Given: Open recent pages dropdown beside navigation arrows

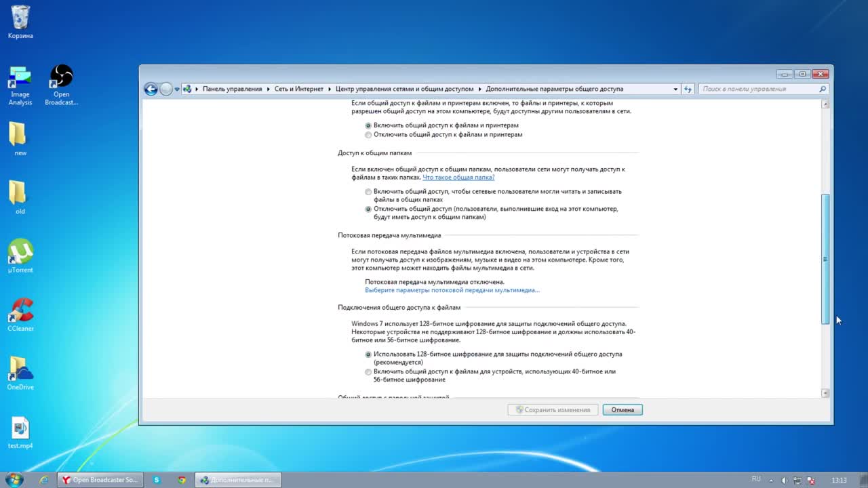Looking at the screenshot, I should point(177,89).
